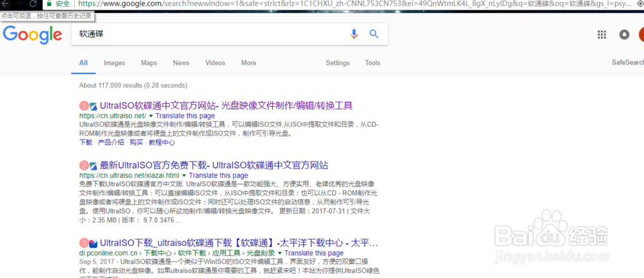Image resolution: width=644 pixels, height=278 pixels.
Task: Click favicon beside first UltraISO result
Action: coord(93,106)
